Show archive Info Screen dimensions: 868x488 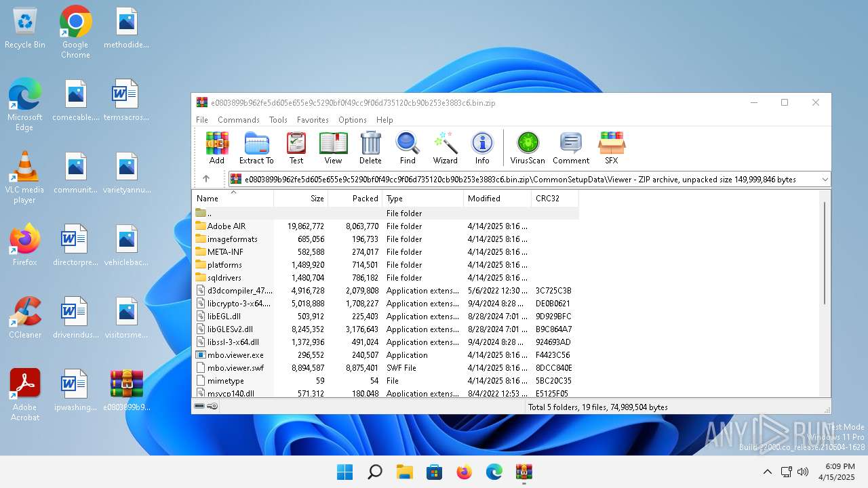(482, 148)
